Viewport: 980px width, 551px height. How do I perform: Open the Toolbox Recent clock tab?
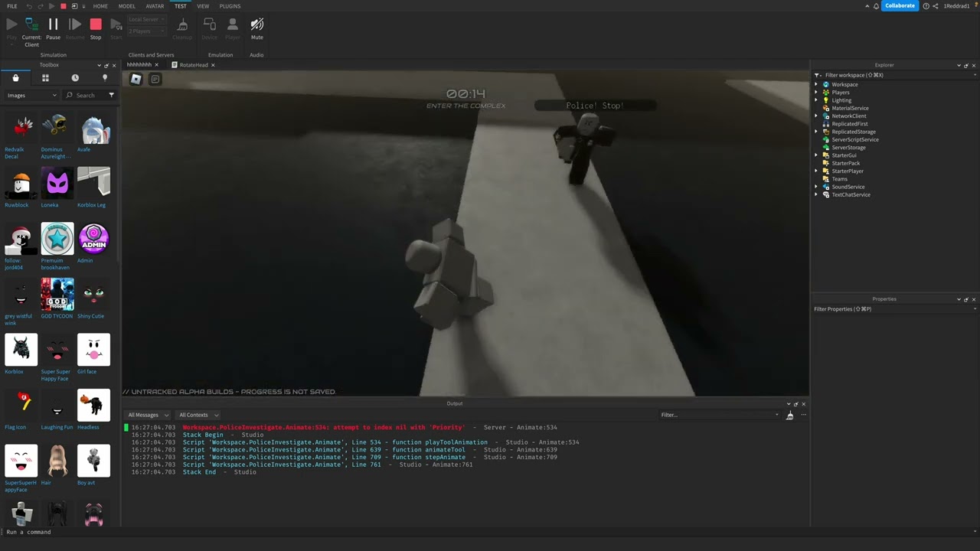click(75, 78)
